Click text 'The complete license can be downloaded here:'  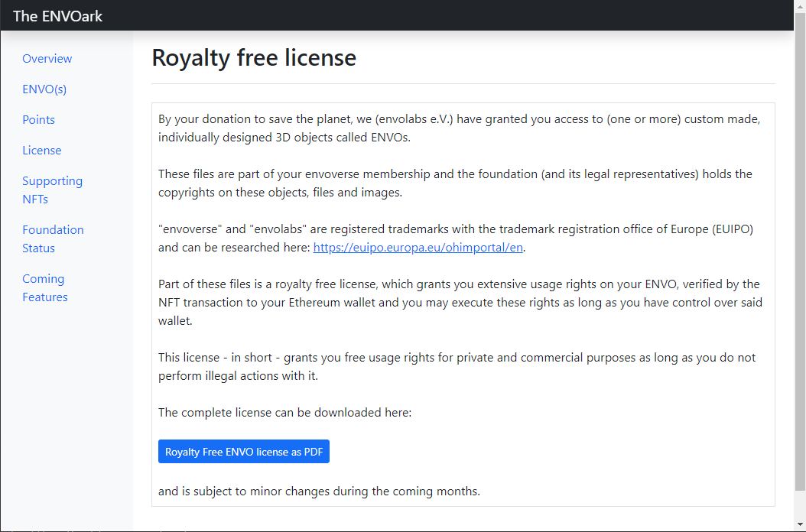point(284,412)
